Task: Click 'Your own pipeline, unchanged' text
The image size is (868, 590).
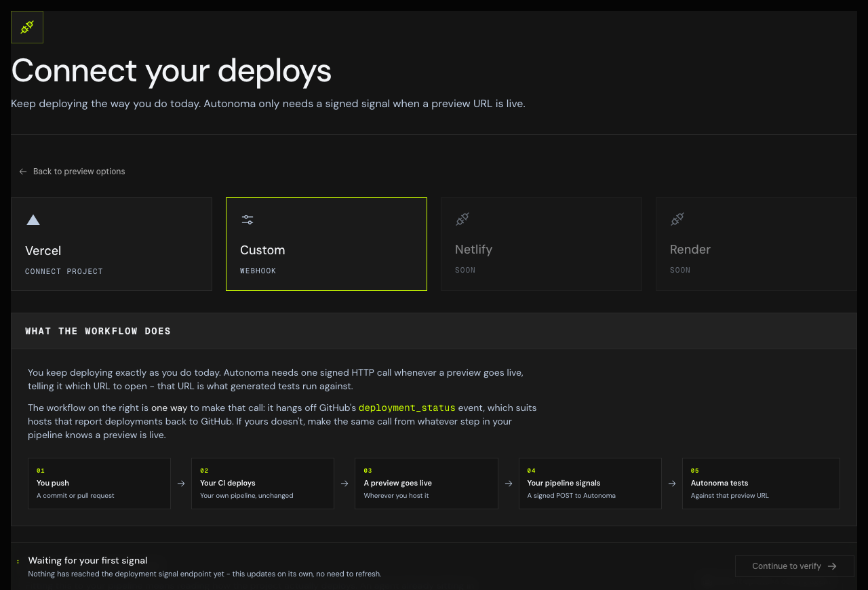Action: [247, 496]
